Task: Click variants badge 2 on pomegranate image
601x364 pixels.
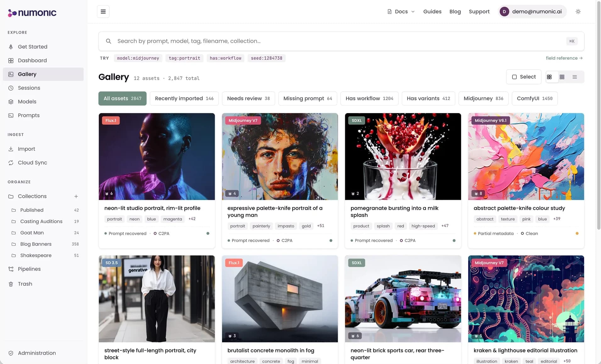Action: tap(355, 193)
